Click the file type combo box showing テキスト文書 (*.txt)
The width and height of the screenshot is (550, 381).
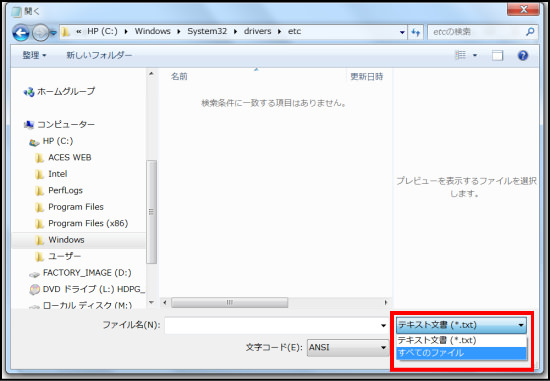pos(462,325)
